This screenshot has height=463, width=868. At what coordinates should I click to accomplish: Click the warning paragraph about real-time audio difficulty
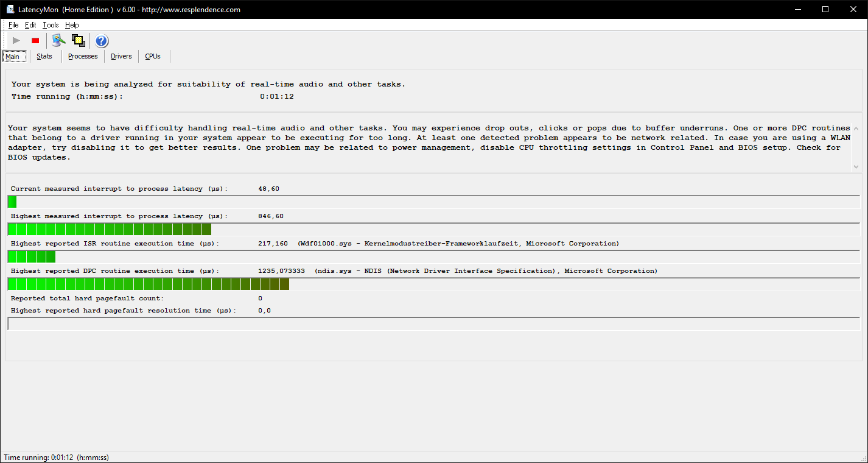click(429, 143)
